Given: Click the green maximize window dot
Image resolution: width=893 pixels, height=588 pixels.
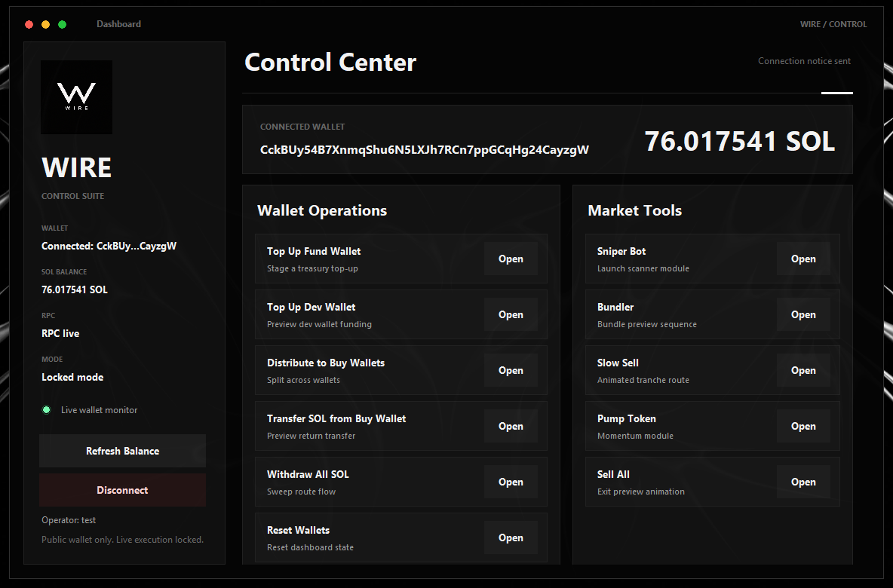Looking at the screenshot, I should [x=62, y=24].
